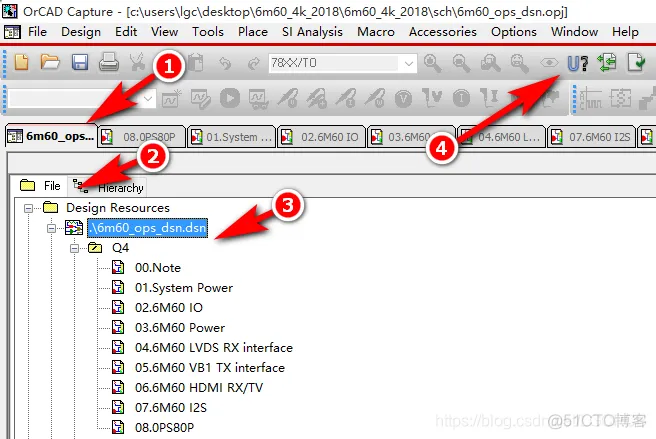Click the empty simulation profile field
This screenshot has width=656, height=439.
tap(74, 99)
